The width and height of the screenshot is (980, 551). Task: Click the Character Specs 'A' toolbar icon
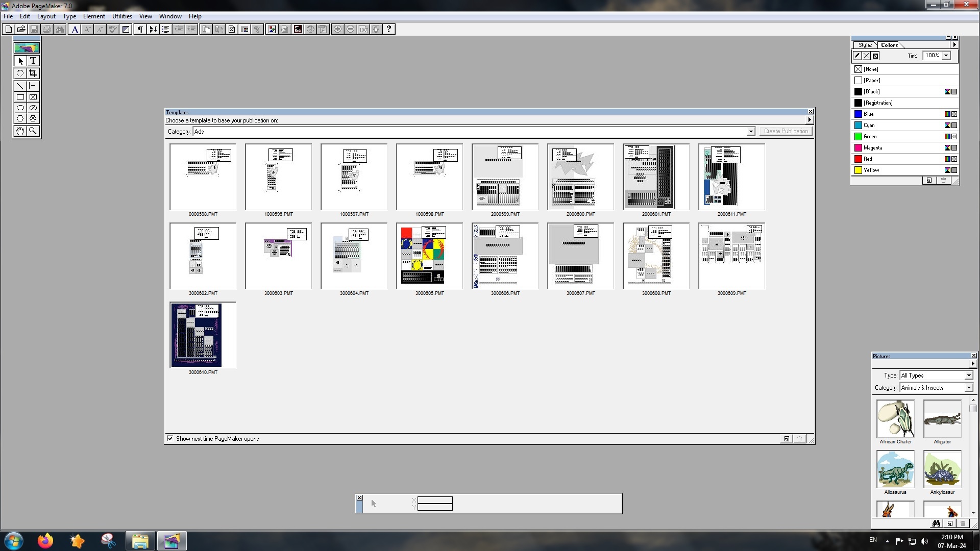75,29
